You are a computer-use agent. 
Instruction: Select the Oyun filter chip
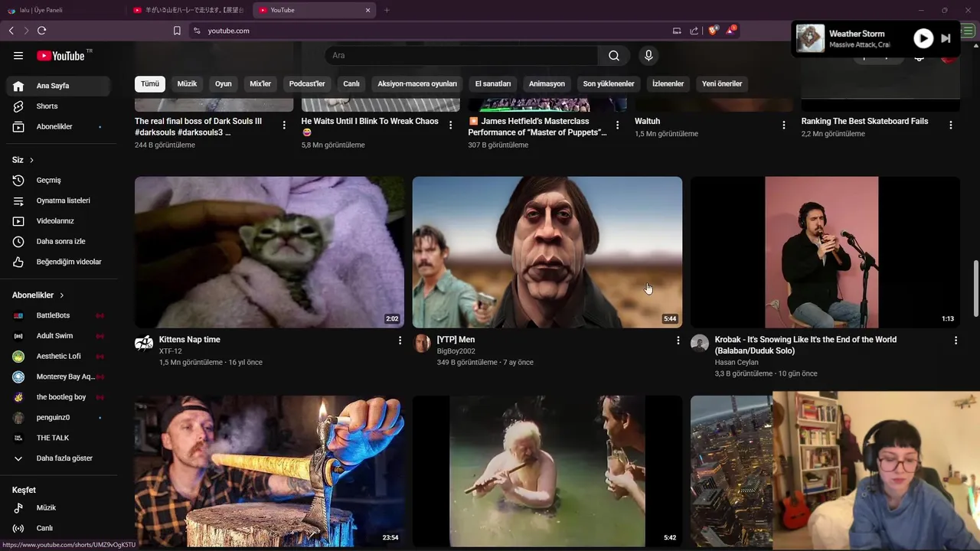pyautogui.click(x=223, y=83)
